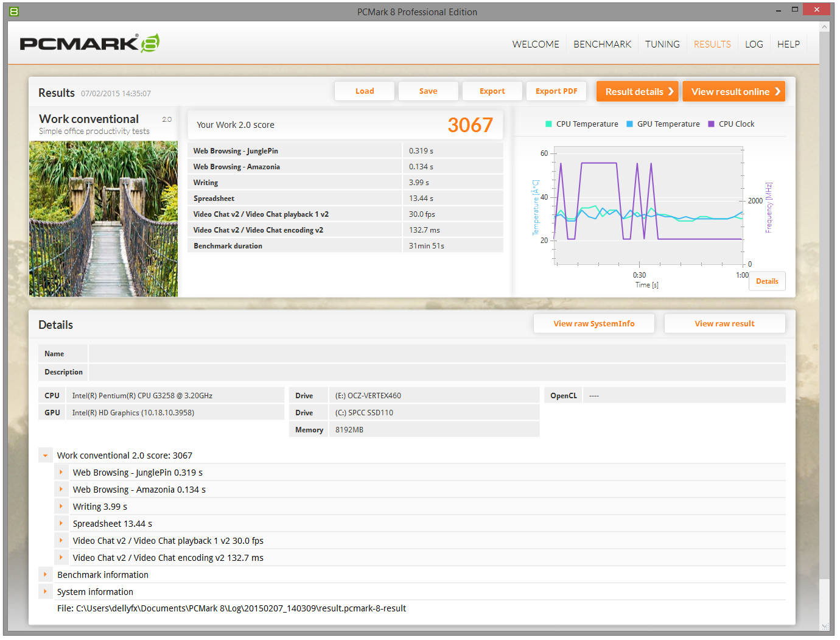This screenshot has width=840, height=640.
Task: Expand Video Chat playback 1 v2 row
Action: 61,541
